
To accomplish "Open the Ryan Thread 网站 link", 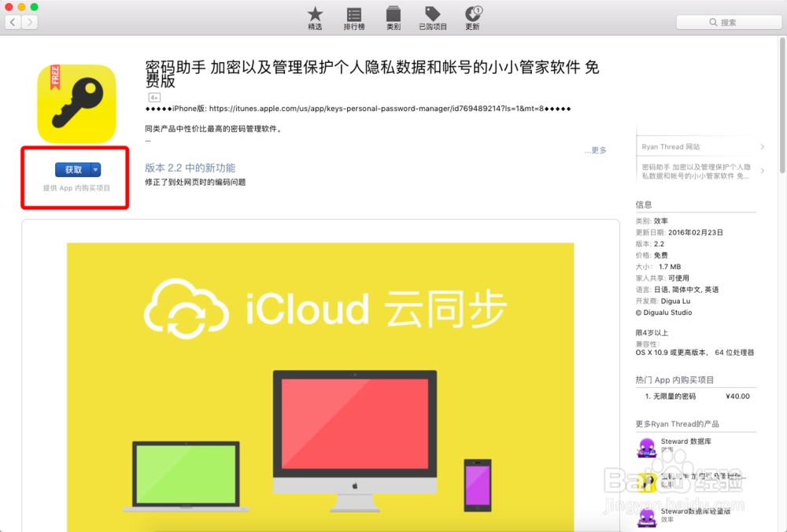I will tap(671, 146).
